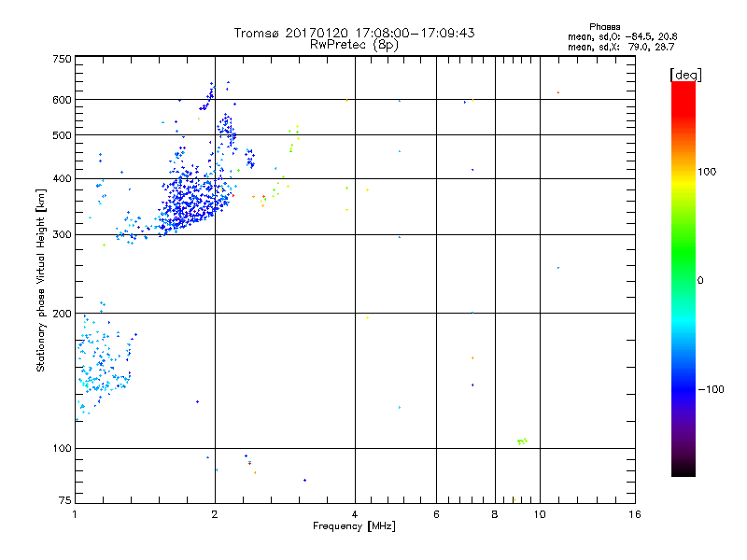Click the dense blue echo cluster near 350 km
This screenshot has width=747, height=560.
193,200
